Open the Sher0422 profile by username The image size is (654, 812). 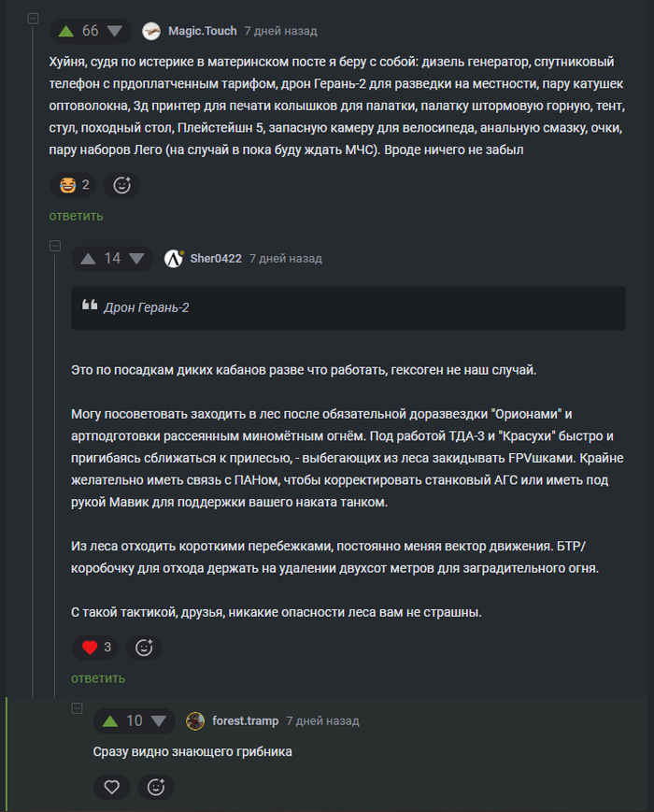coord(216,259)
